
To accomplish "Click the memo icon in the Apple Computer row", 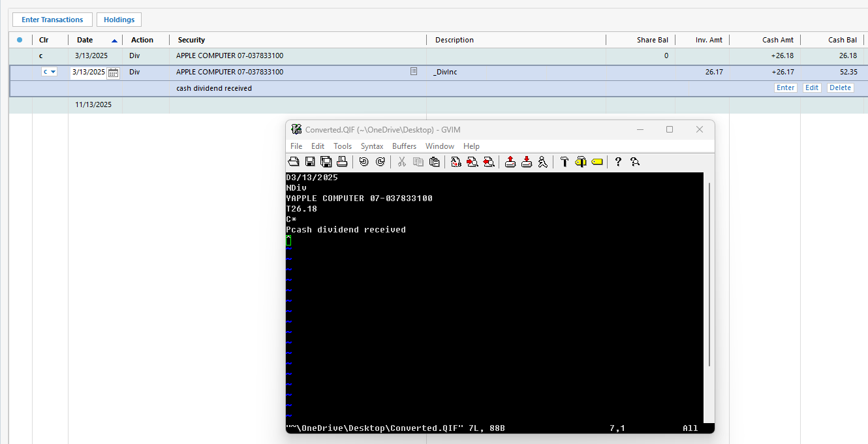I will pyautogui.click(x=414, y=71).
